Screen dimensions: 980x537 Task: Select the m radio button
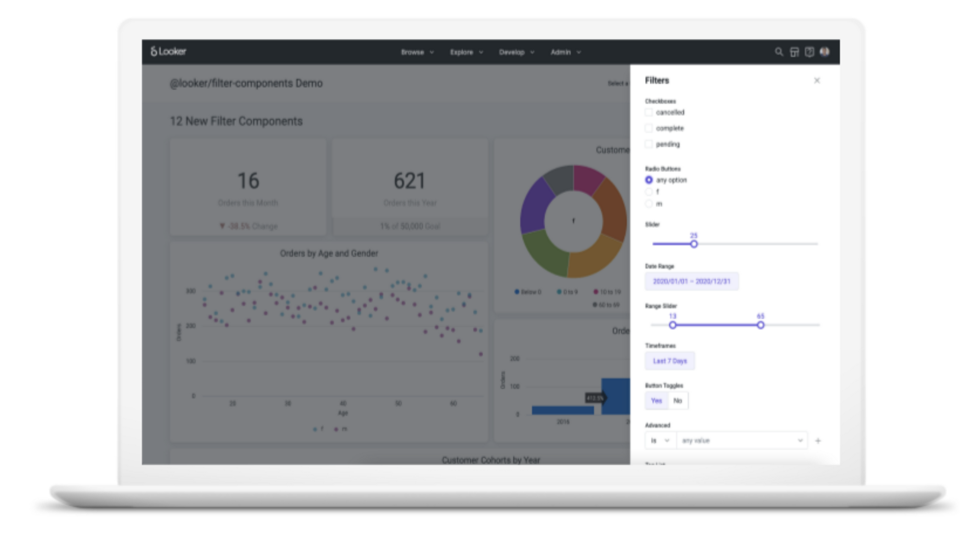649,204
